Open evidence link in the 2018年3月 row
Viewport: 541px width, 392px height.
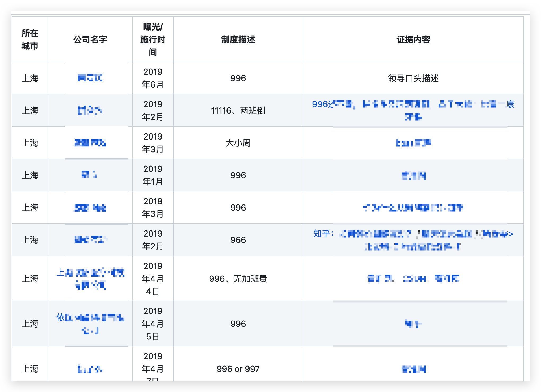[x=413, y=207]
